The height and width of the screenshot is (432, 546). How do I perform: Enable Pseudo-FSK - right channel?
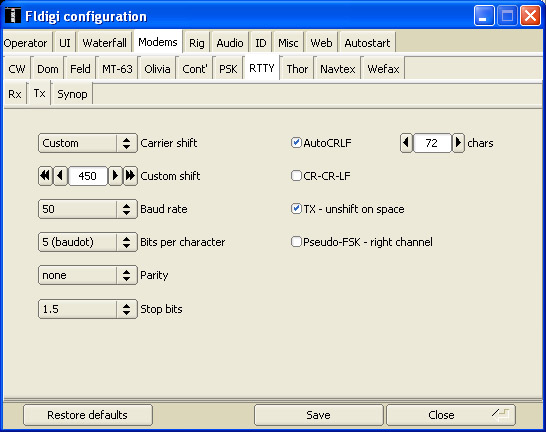[296, 242]
